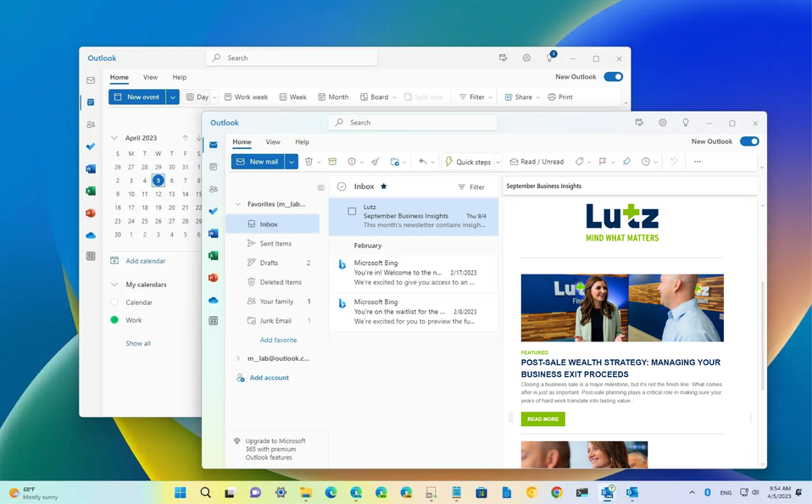Open the Board view dropdown arrow
Viewport: 812px width, 504px height.
pos(395,97)
